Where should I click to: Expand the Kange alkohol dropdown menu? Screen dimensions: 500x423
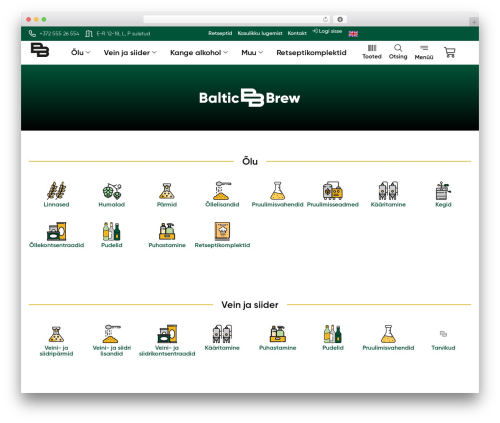click(199, 52)
